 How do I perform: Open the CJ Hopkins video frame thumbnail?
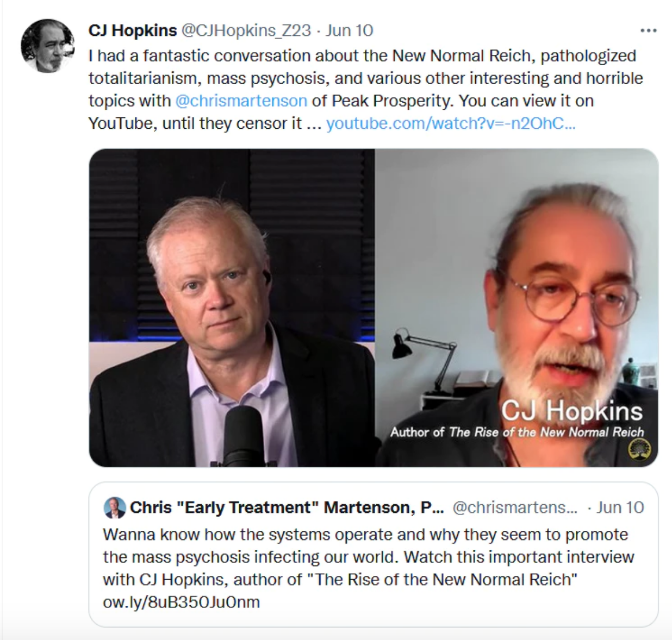[x=517, y=308]
